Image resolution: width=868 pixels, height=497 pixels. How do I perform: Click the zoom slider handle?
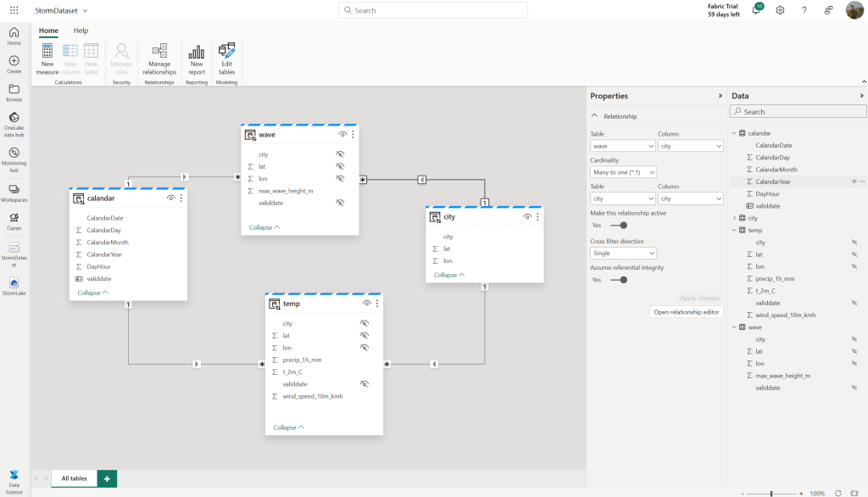(771, 493)
